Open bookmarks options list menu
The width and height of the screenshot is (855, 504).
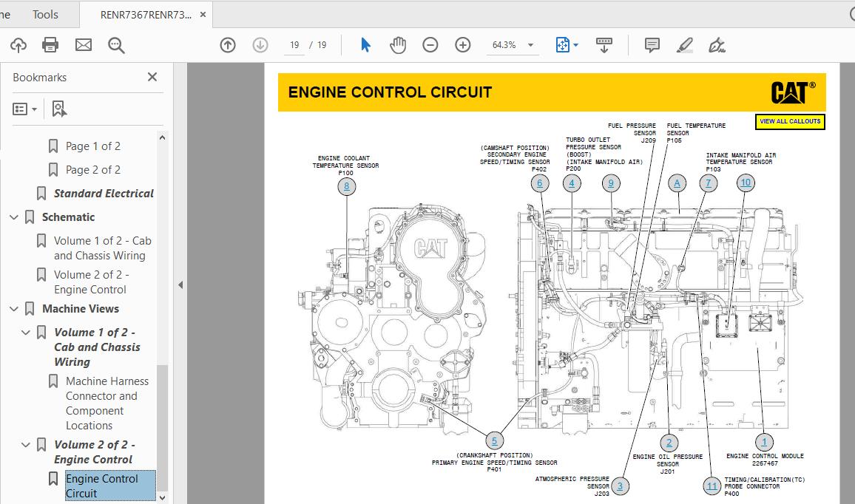[24, 109]
